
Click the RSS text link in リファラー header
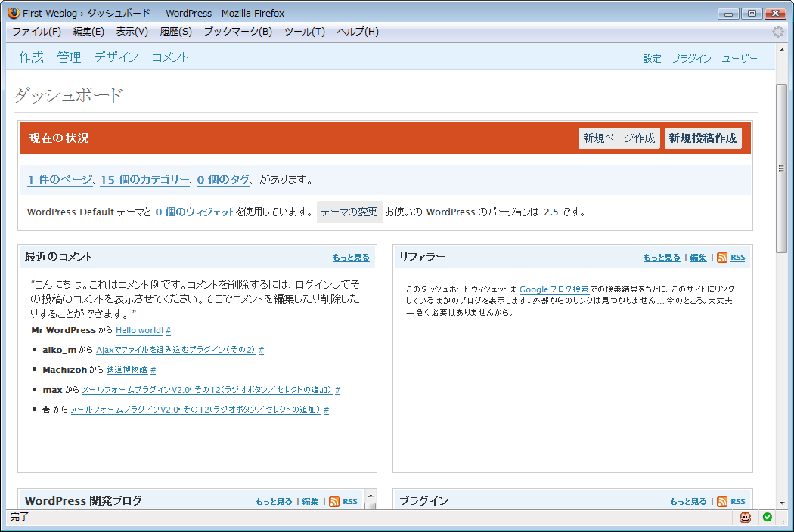[738, 258]
